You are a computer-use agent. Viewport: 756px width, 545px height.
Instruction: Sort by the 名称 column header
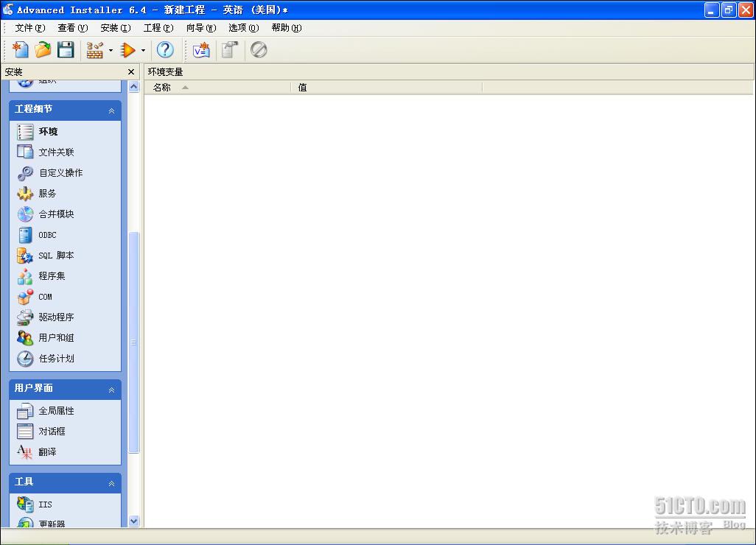click(x=218, y=87)
